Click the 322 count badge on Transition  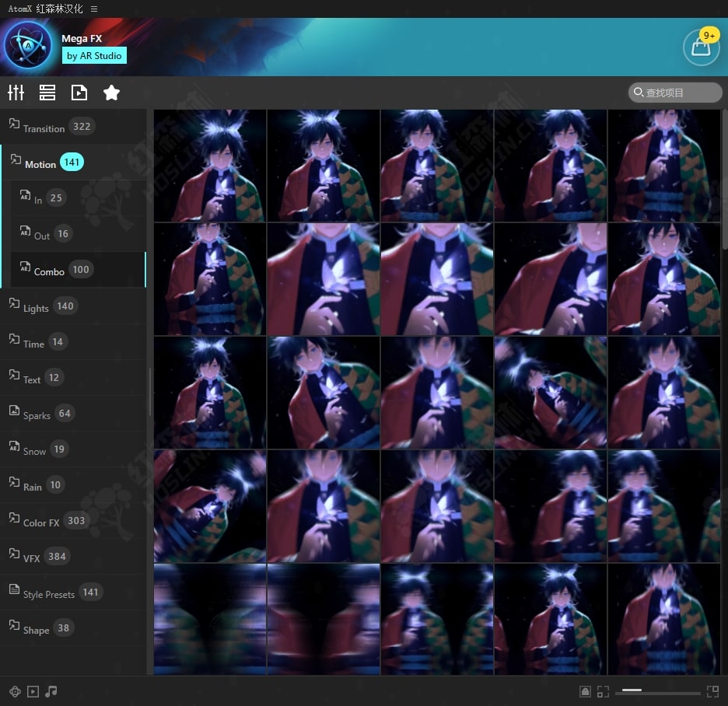(x=82, y=126)
